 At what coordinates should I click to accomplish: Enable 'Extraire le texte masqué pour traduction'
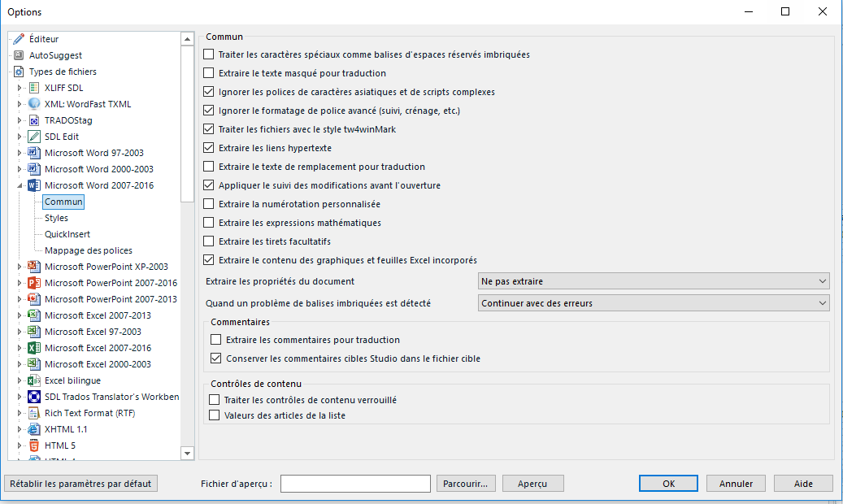[209, 73]
